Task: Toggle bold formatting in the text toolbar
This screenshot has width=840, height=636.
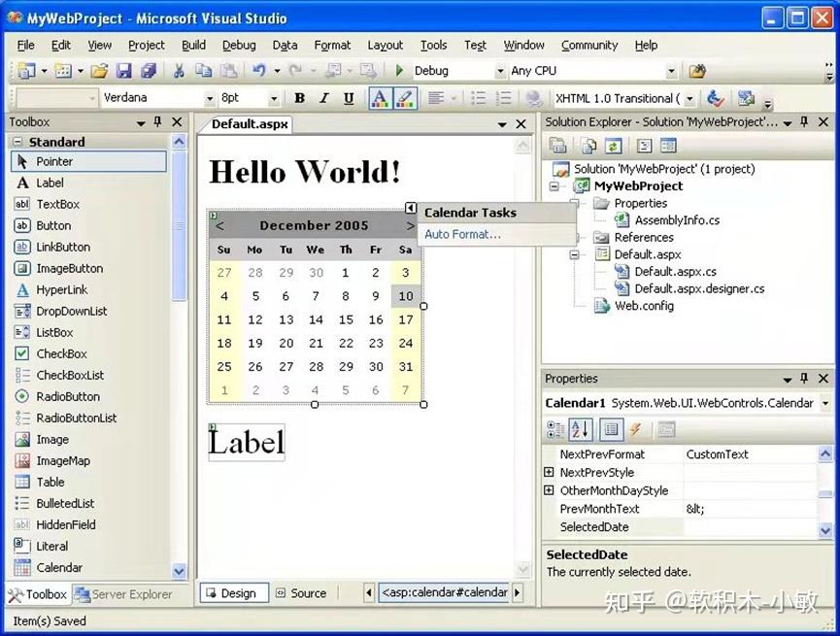Action: pyautogui.click(x=299, y=98)
